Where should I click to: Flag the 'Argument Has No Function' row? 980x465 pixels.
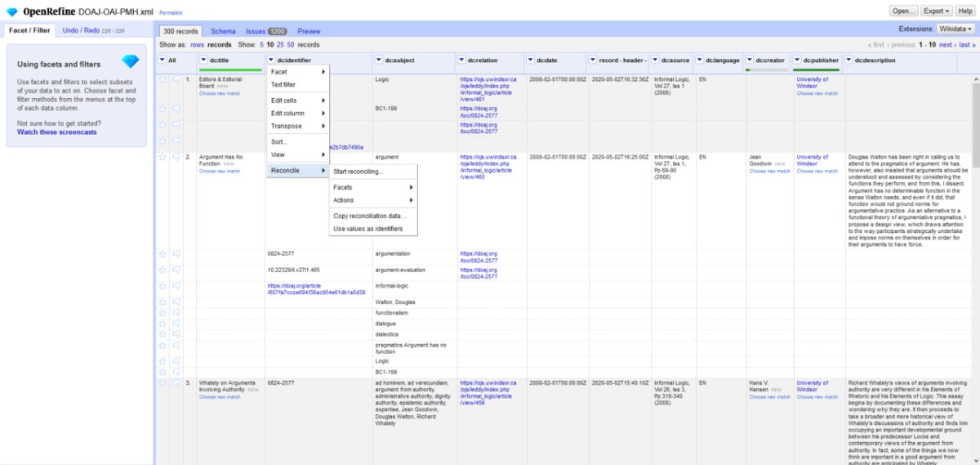tap(176, 157)
